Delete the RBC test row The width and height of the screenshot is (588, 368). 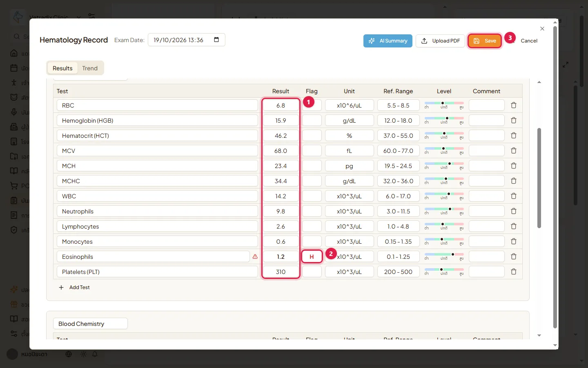514,105
